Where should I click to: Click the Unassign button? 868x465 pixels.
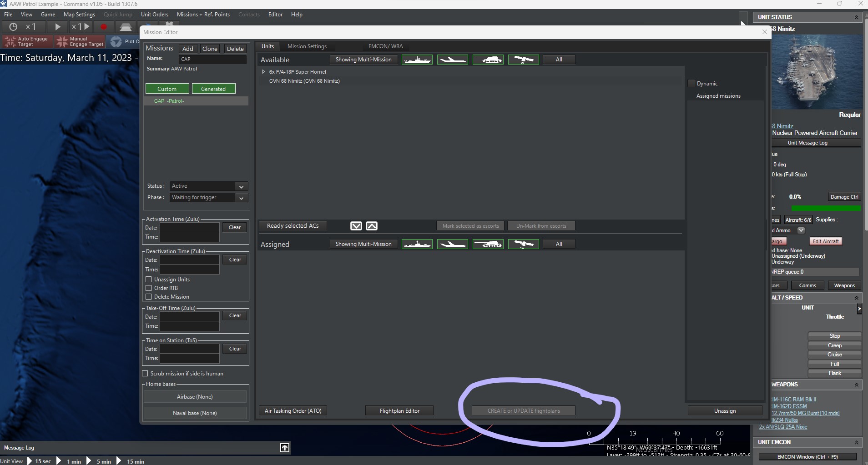(725, 411)
